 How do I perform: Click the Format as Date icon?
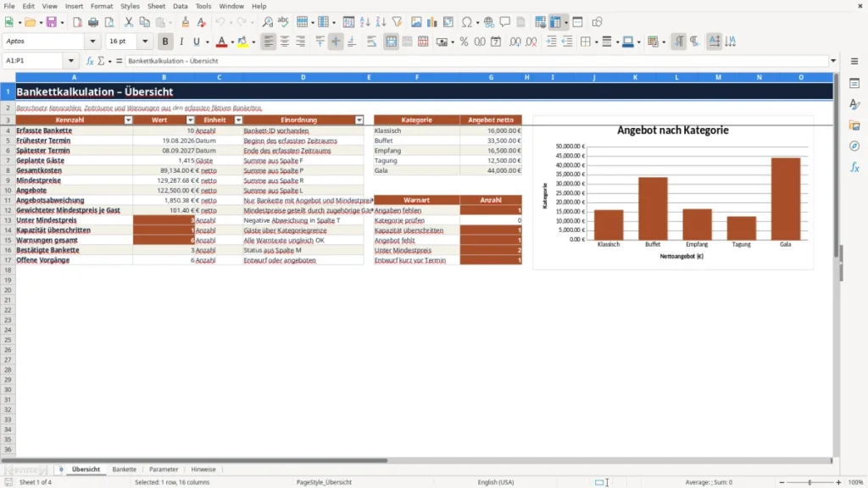point(496,42)
